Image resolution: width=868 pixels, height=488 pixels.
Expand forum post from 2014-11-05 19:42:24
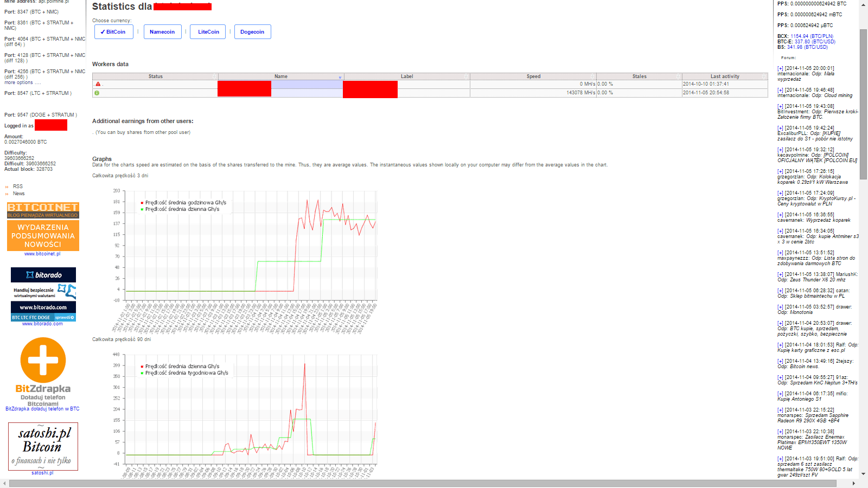[780, 128]
